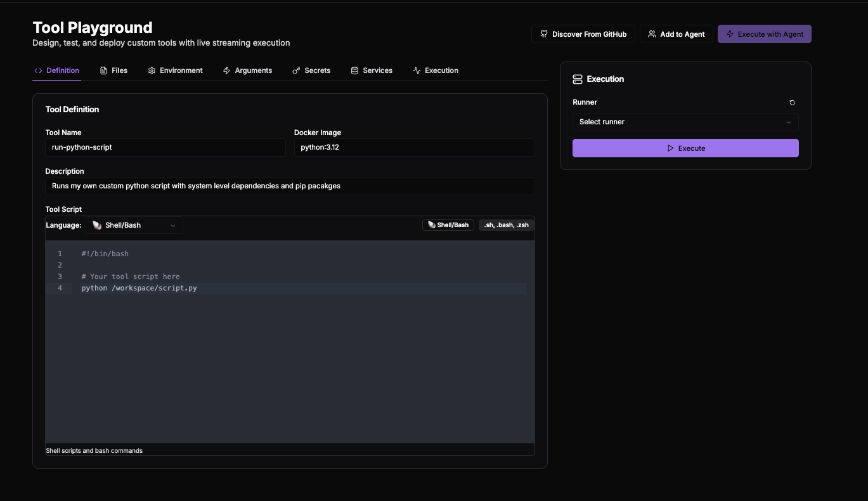The height and width of the screenshot is (501, 868).
Task: Click the Shell/Bash language badge
Action: pyautogui.click(x=448, y=225)
